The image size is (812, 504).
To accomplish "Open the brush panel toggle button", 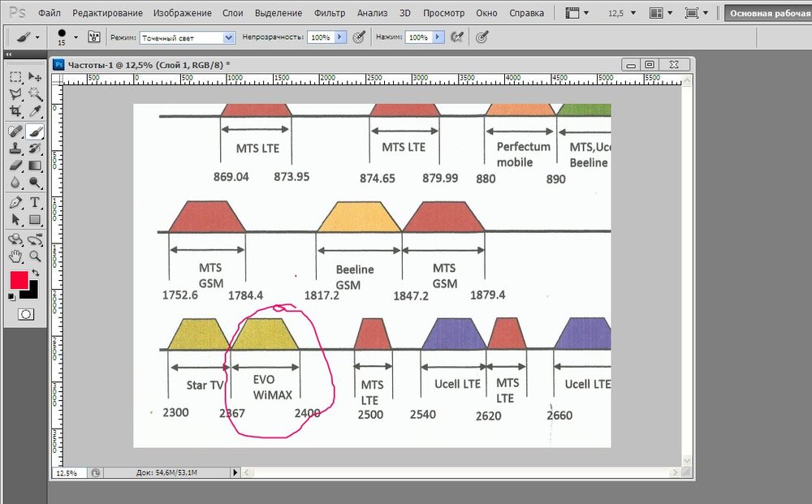I will (94, 37).
